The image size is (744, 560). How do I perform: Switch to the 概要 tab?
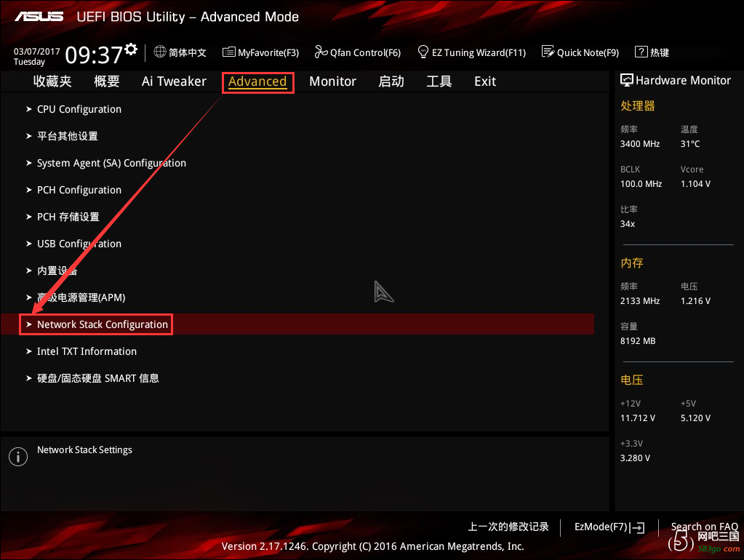(x=107, y=81)
